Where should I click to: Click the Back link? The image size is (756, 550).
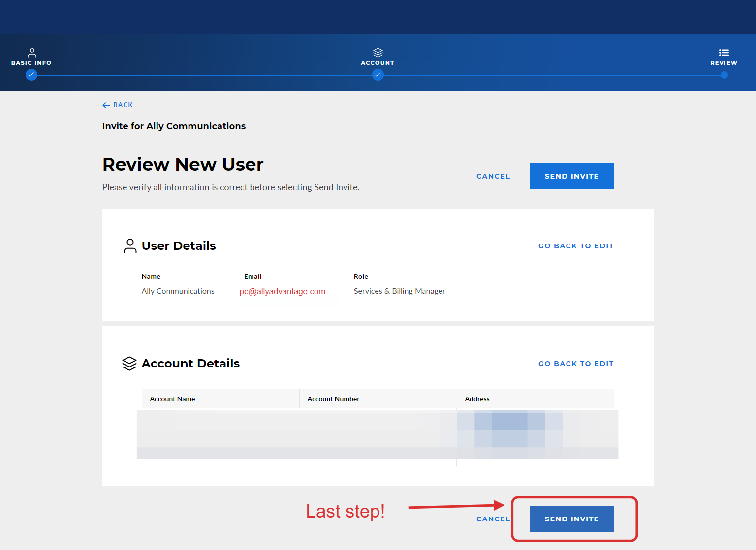coord(118,105)
